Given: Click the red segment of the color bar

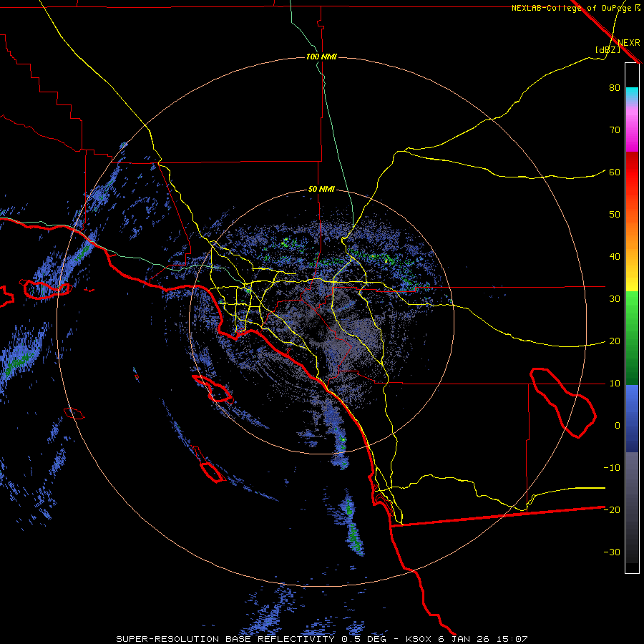Looking at the screenshot, I should pyautogui.click(x=632, y=172).
